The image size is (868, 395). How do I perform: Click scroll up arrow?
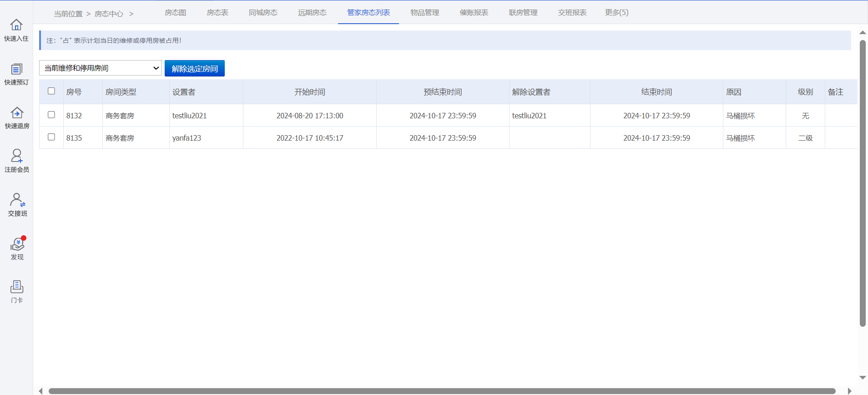(863, 32)
